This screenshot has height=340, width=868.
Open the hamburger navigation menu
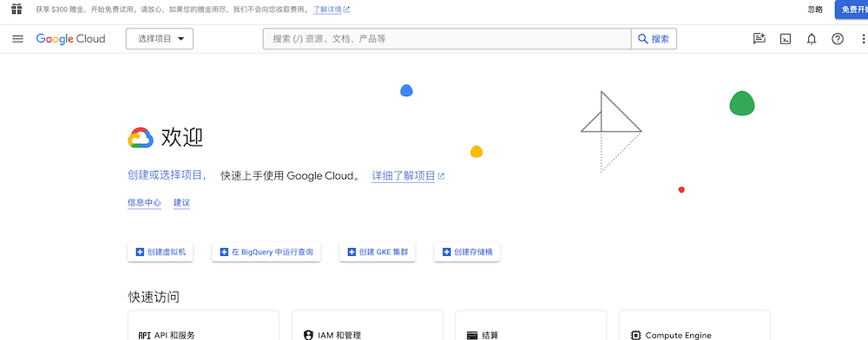click(x=17, y=39)
